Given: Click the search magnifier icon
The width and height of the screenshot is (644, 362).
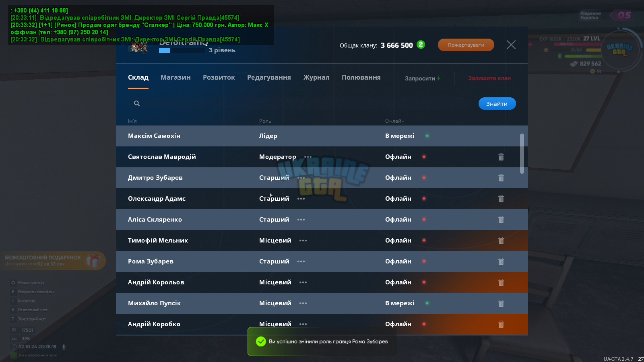Looking at the screenshot, I should pos(137,103).
